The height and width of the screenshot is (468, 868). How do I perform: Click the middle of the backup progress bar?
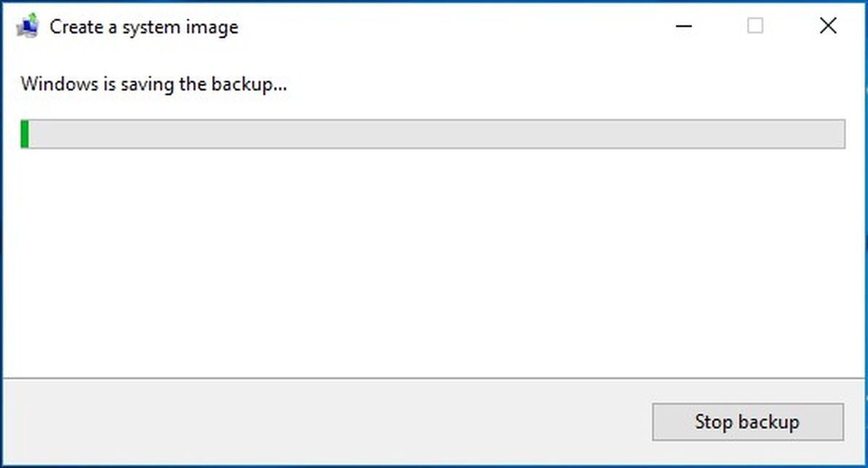tap(433, 135)
